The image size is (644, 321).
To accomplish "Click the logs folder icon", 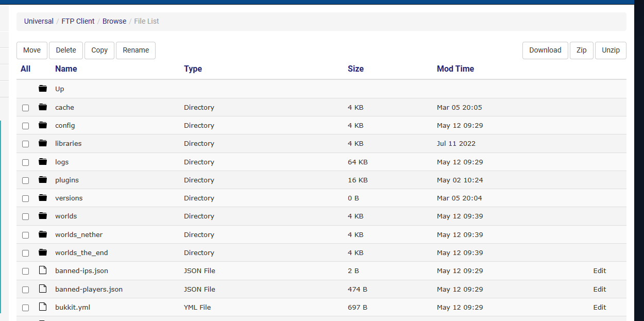I will (43, 162).
